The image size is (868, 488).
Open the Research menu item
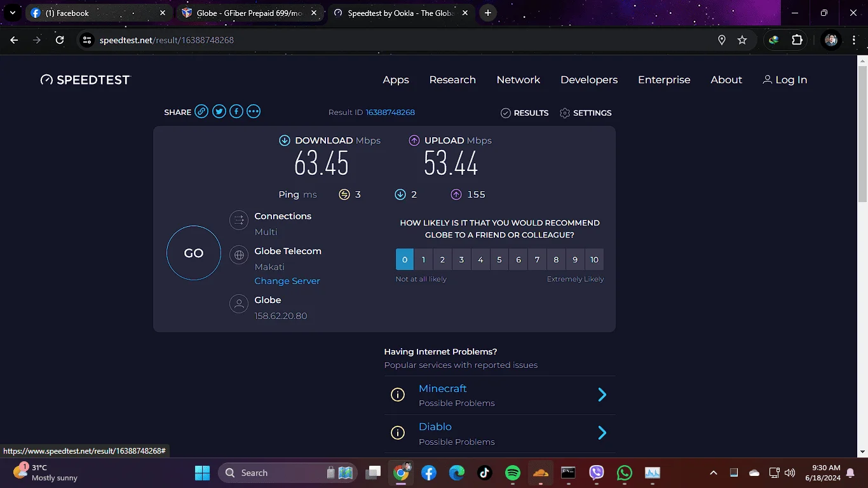pyautogui.click(x=452, y=79)
